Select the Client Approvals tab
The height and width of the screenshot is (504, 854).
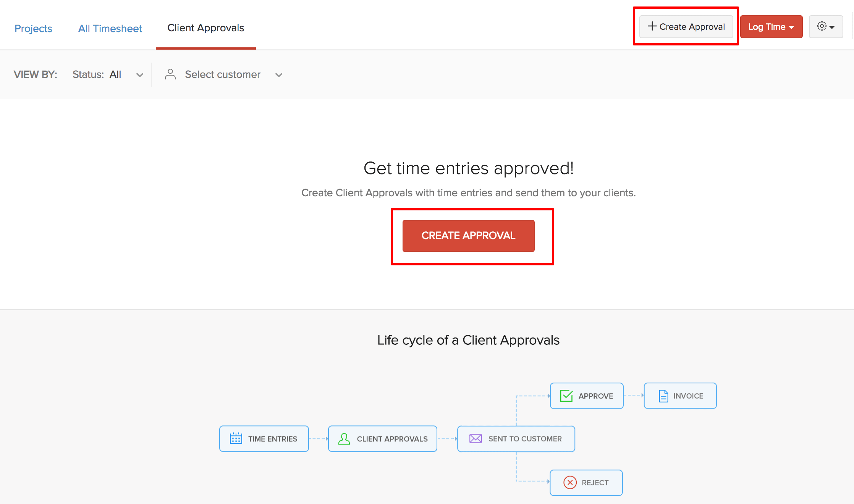(x=205, y=28)
